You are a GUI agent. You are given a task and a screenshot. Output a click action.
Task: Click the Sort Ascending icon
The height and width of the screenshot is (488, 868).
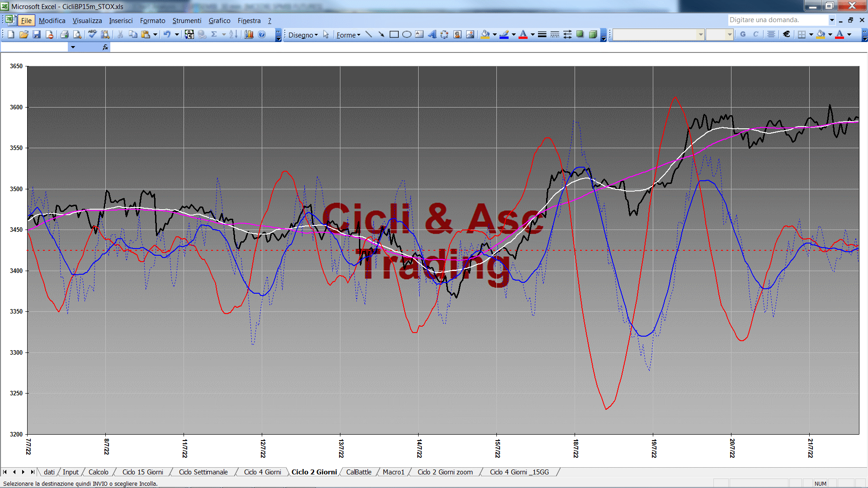point(233,34)
